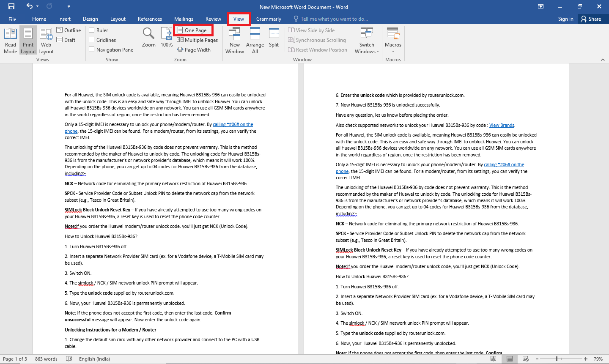
Task: Open the References tab
Action: (150, 19)
